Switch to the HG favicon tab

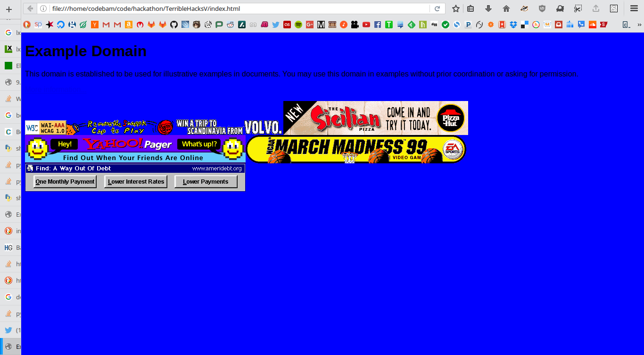10,247
